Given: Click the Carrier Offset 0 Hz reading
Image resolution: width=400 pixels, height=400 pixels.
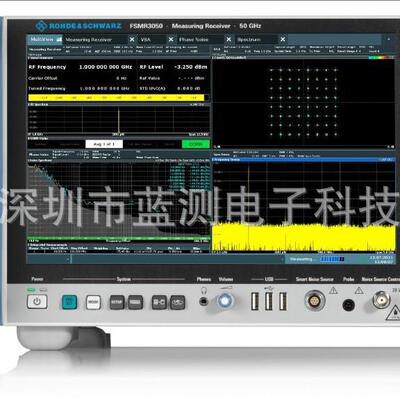Looking at the screenshot, I should coord(121,78).
